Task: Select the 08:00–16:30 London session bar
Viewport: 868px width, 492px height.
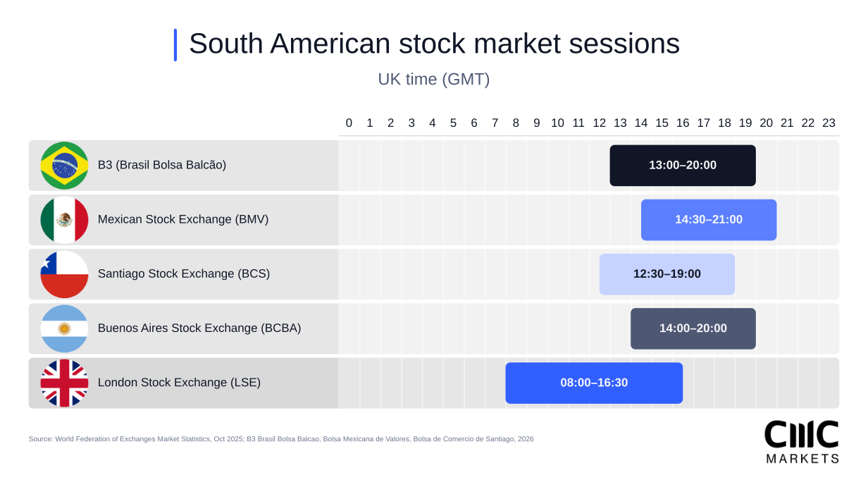Action: (594, 383)
